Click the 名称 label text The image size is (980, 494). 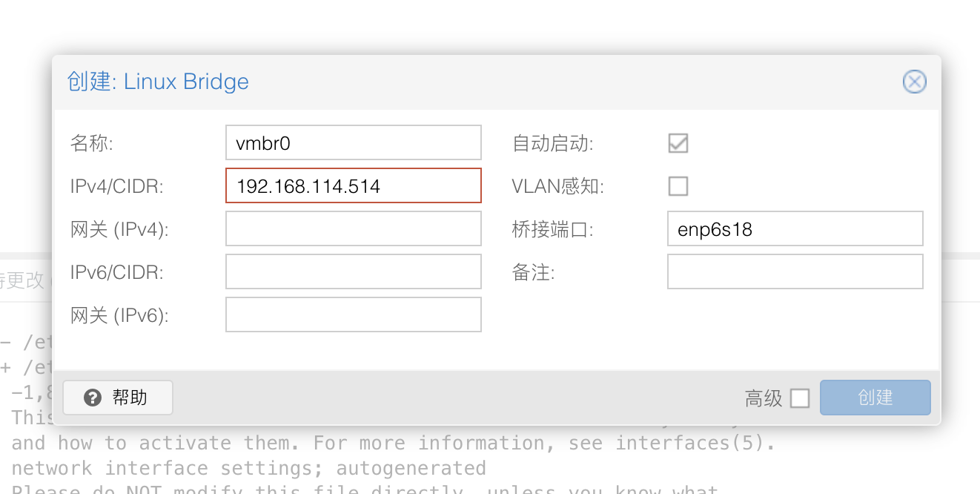(x=92, y=143)
